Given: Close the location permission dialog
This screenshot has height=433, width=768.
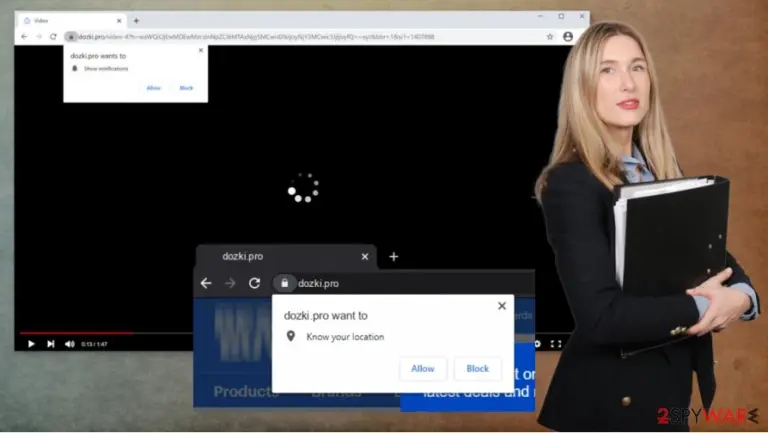Looking at the screenshot, I should [x=502, y=306].
